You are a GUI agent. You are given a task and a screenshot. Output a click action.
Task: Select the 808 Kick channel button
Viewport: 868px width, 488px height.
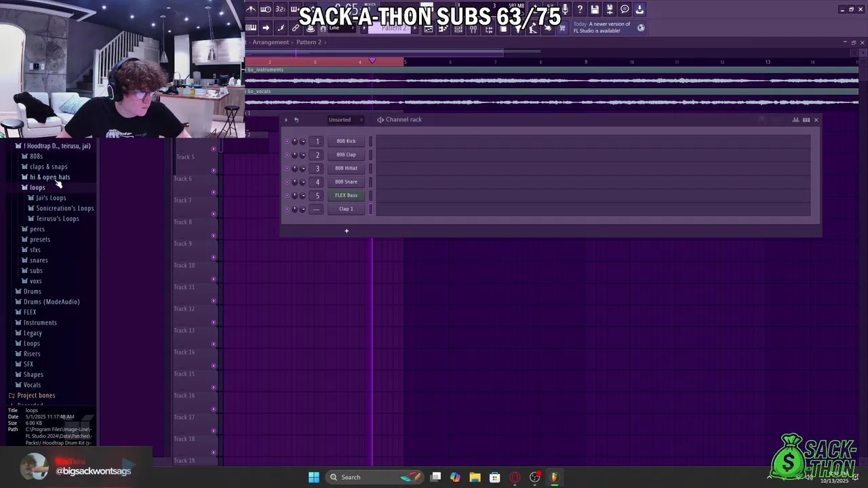pyautogui.click(x=346, y=141)
